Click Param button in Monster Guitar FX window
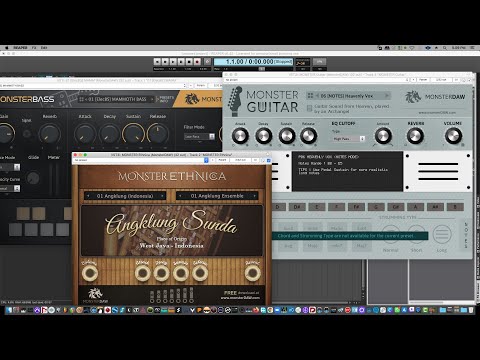Image resolution: width=480 pixels, height=360 pixels. (x=423, y=80)
